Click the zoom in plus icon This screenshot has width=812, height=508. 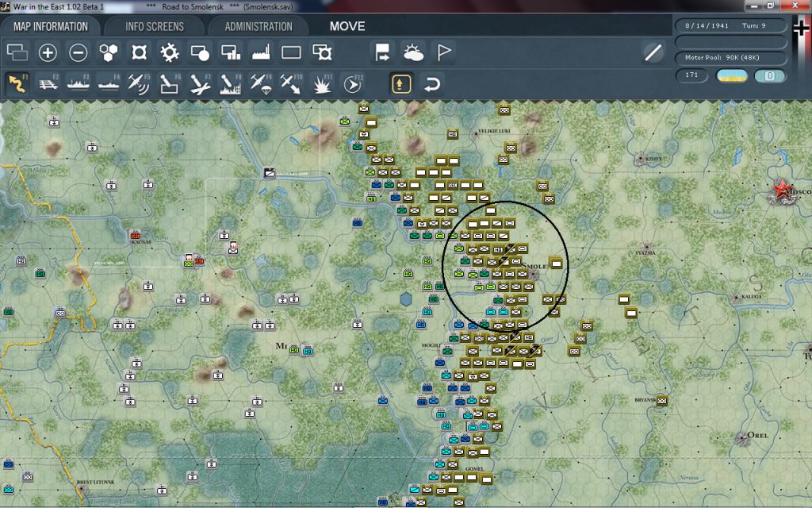point(48,53)
